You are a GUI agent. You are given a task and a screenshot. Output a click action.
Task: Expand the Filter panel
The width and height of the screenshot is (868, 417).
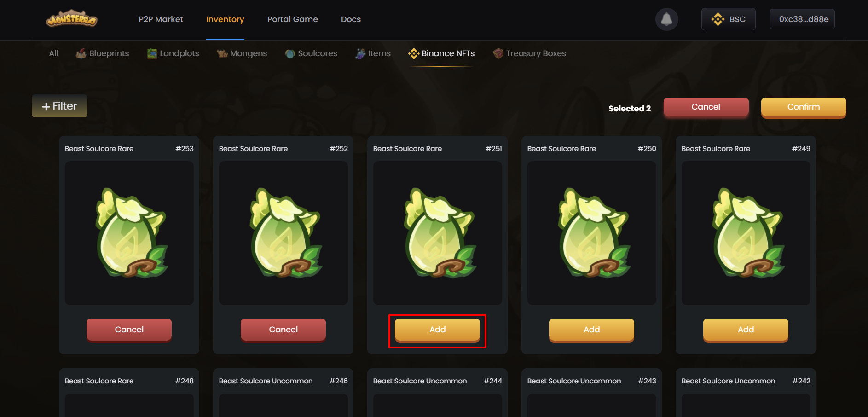coord(59,106)
